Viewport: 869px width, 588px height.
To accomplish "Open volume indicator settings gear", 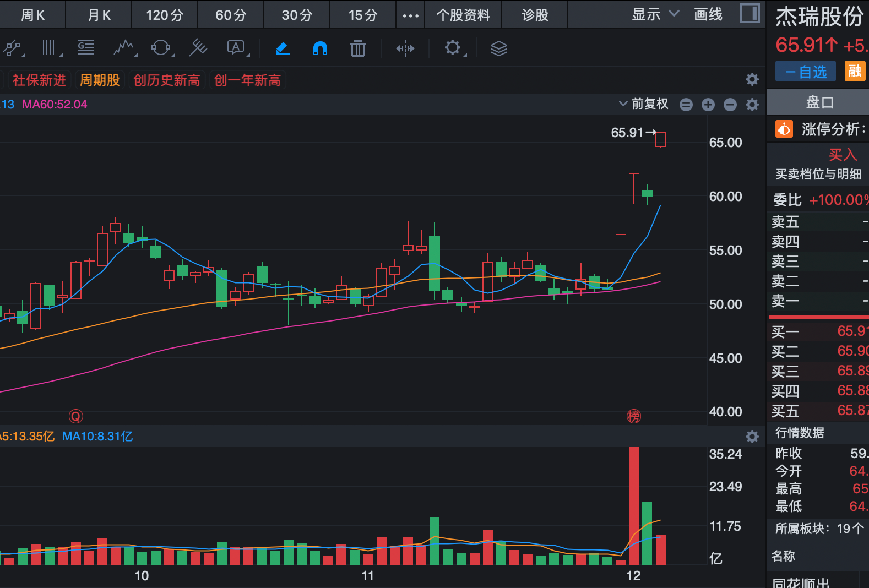I will click(752, 437).
